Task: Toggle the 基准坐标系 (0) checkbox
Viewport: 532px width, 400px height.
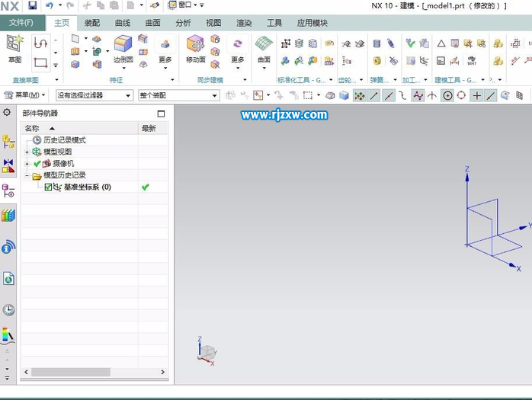Action: [x=49, y=187]
